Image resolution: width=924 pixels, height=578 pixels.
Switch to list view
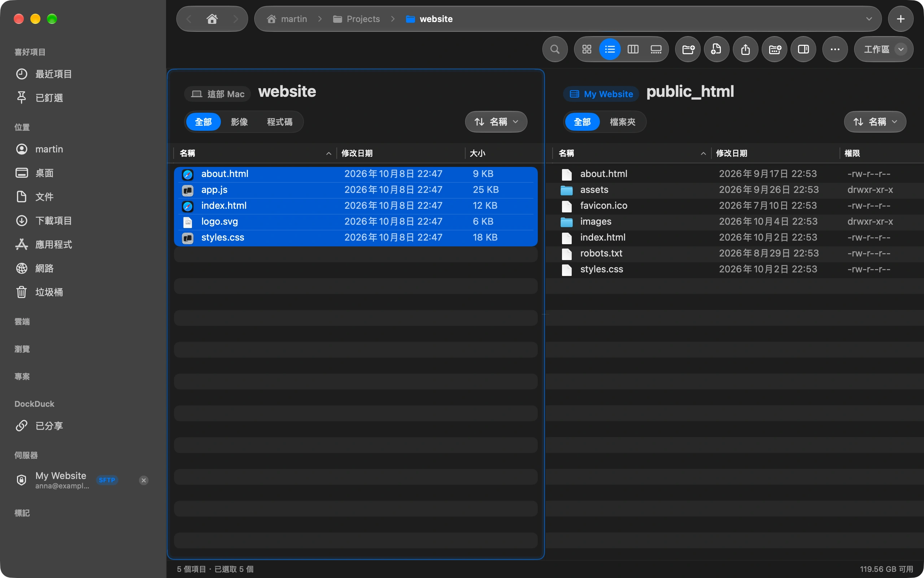coord(610,49)
